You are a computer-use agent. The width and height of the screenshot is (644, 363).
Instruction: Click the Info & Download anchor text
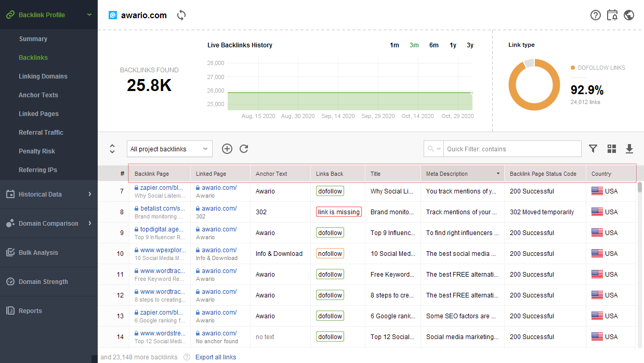tap(279, 254)
